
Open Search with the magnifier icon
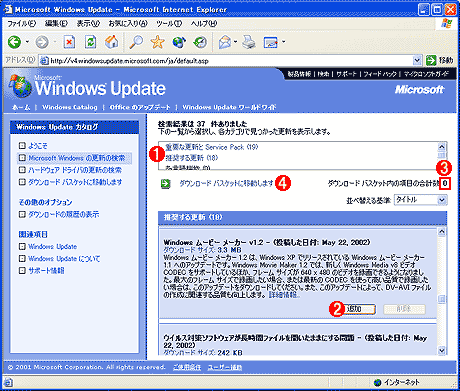pos(136,42)
